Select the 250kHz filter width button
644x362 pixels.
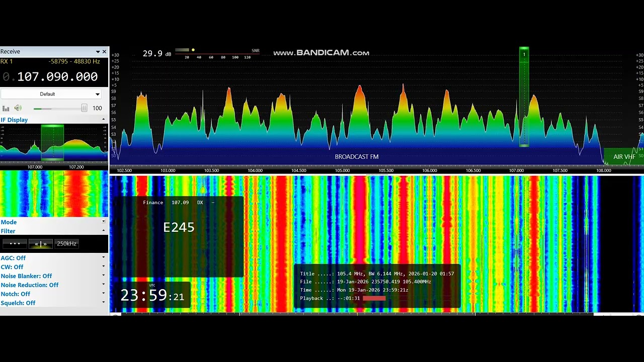click(x=66, y=243)
